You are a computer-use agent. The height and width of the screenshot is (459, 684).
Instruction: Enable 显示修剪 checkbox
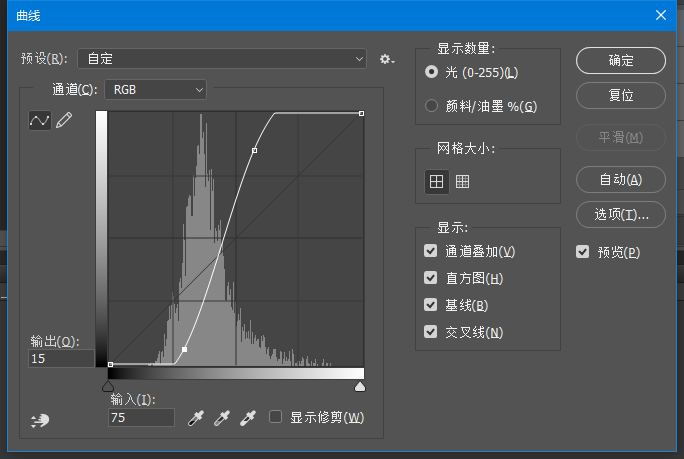tap(275, 417)
